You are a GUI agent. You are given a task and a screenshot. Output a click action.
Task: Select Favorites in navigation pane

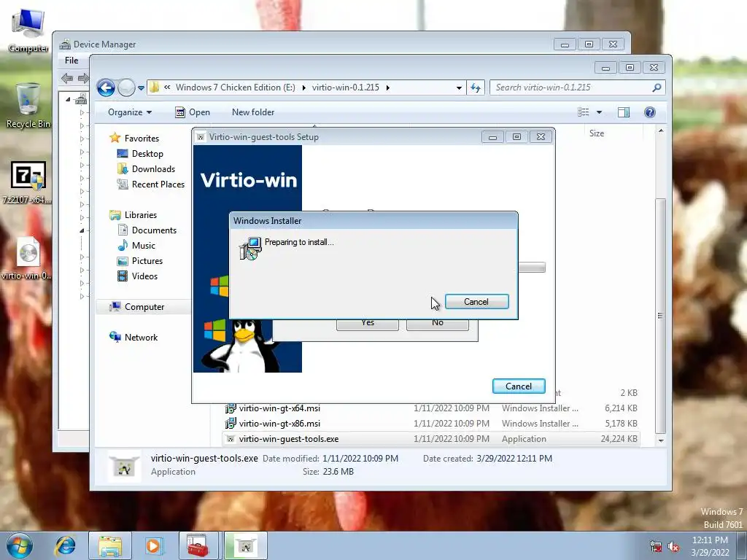pos(134,138)
